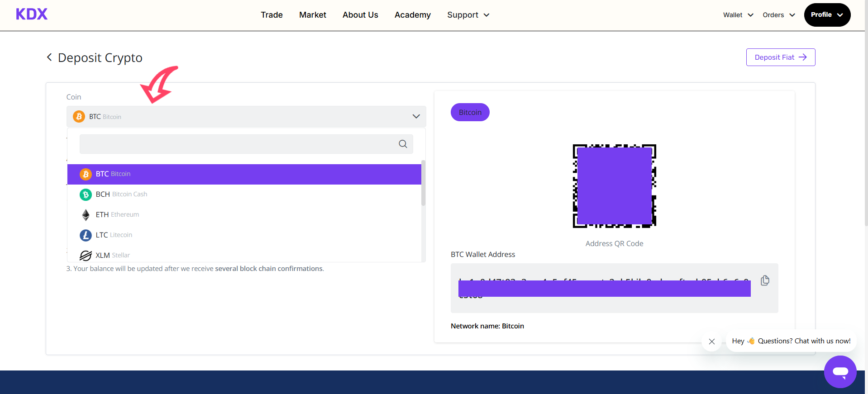Screen dimensions: 868x394
Task: Click the Address QR Code caption
Action: click(614, 243)
